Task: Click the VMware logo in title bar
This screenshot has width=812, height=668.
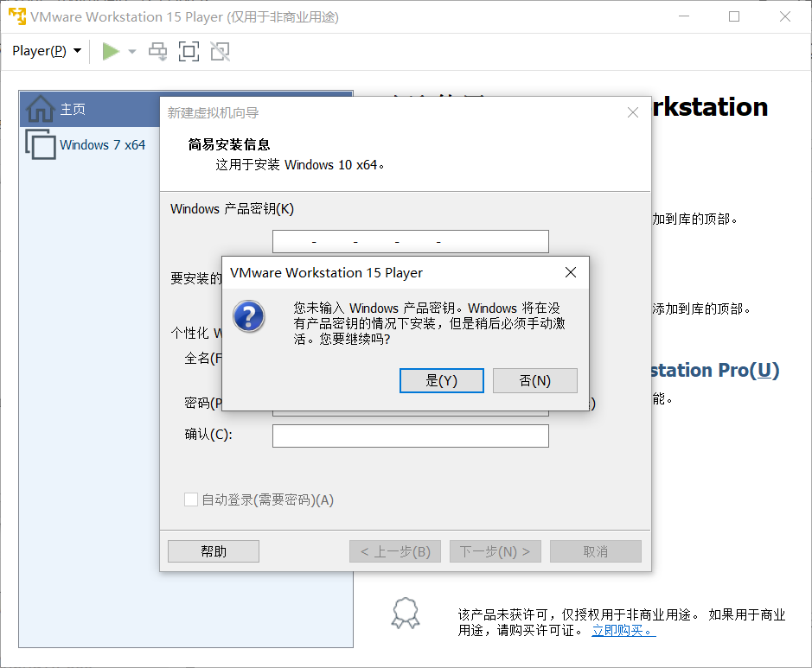Action: point(17,16)
